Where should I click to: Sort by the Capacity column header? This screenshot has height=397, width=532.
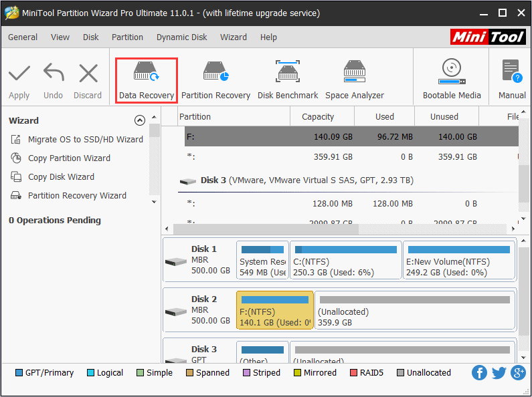[322, 116]
